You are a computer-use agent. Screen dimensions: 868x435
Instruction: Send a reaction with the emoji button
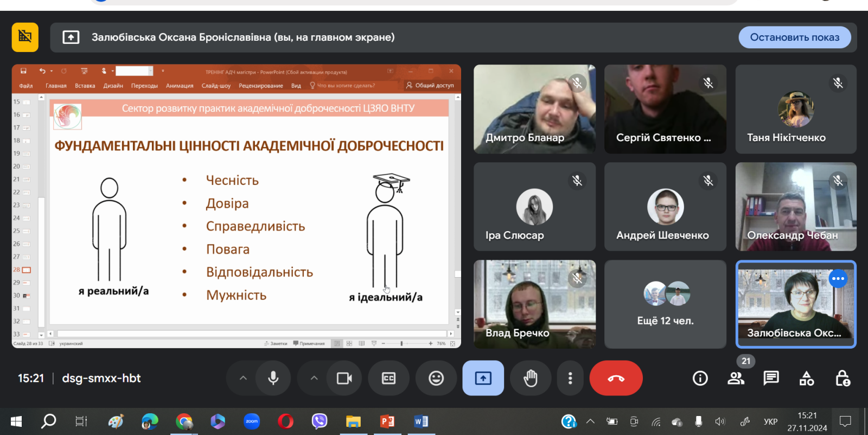[436, 378]
